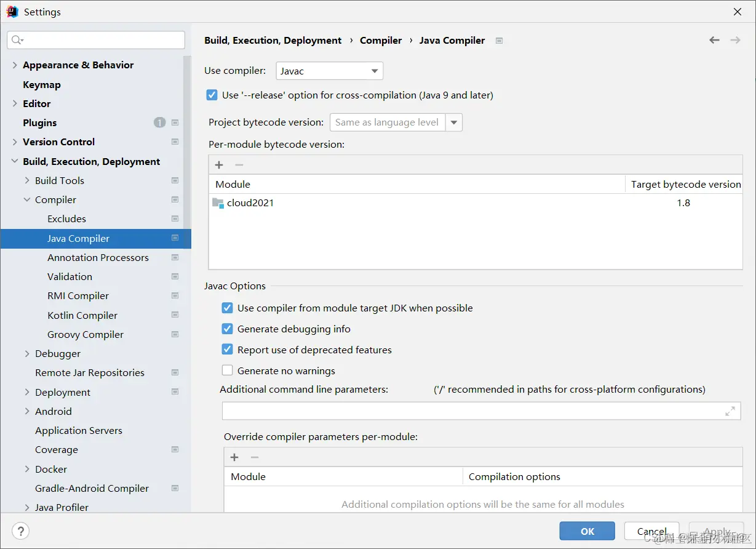
Task: Click the settings icon next to Java Compiler breadcrumb
Action: point(499,41)
